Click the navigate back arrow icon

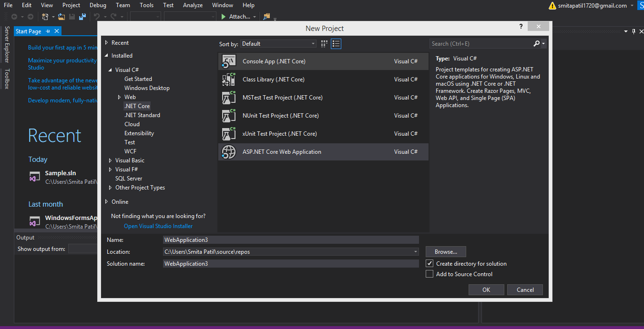pos(15,16)
